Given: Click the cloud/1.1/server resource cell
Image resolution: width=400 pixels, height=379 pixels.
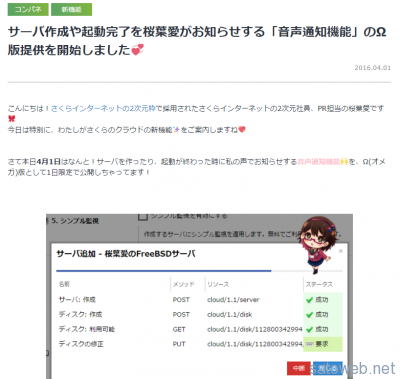Looking at the screenshot, I should (233, 300).
